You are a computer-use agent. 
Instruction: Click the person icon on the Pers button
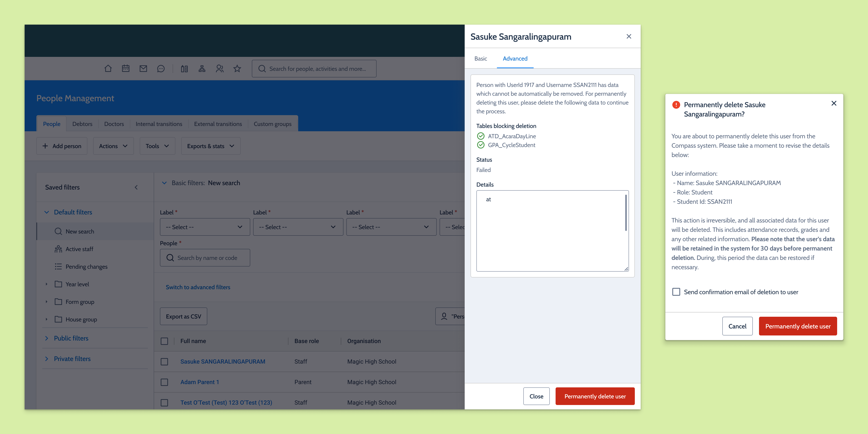point(444,316)
